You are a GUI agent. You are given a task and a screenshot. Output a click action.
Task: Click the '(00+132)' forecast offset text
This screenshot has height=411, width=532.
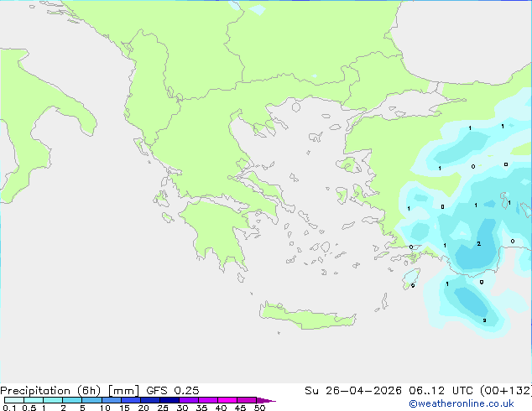[506, 391]
